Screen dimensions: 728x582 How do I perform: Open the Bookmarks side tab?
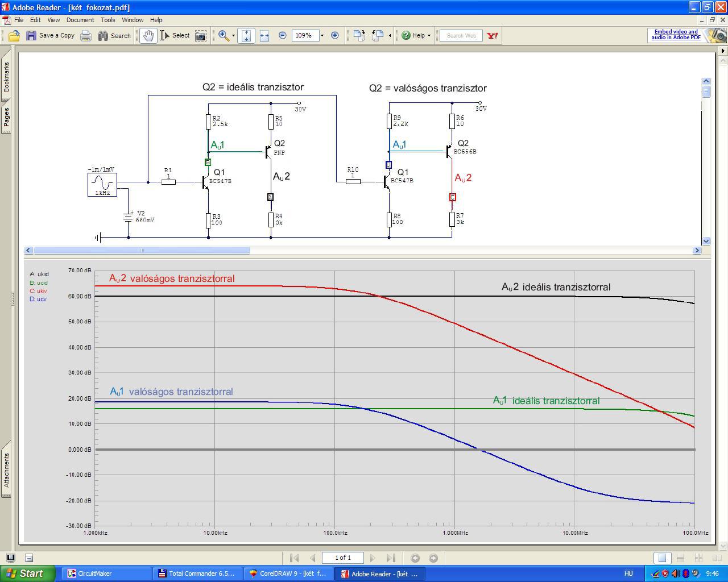[x=6, y=77]
